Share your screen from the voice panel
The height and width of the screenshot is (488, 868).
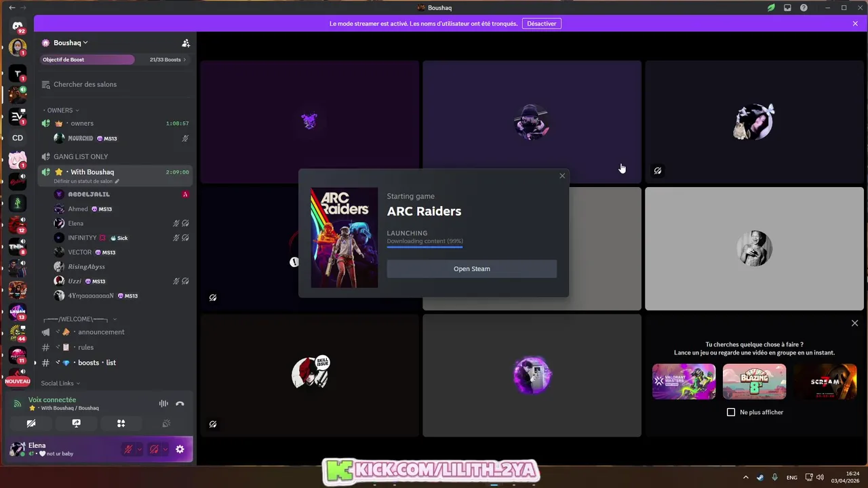coord(76,423)
